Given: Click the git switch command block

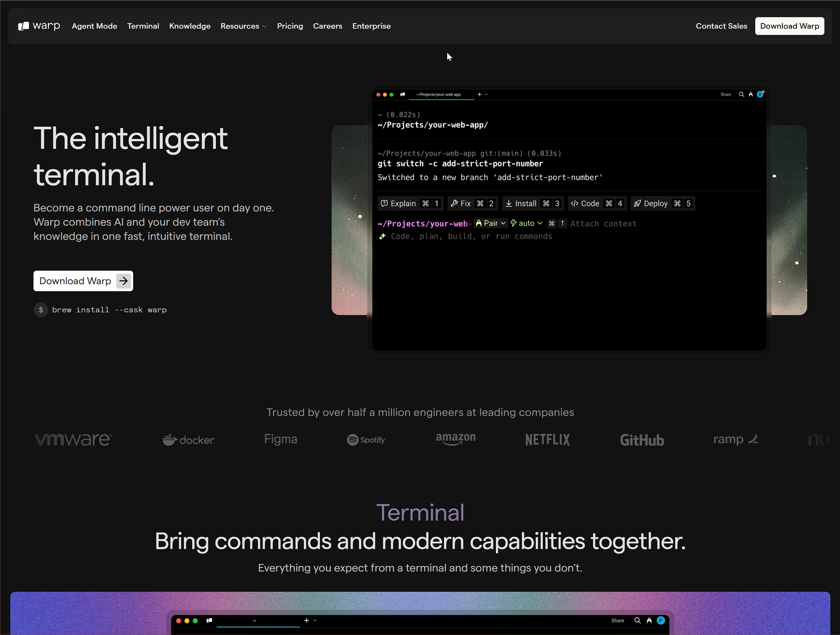Looking at the screenshot, I should (569, 165).
